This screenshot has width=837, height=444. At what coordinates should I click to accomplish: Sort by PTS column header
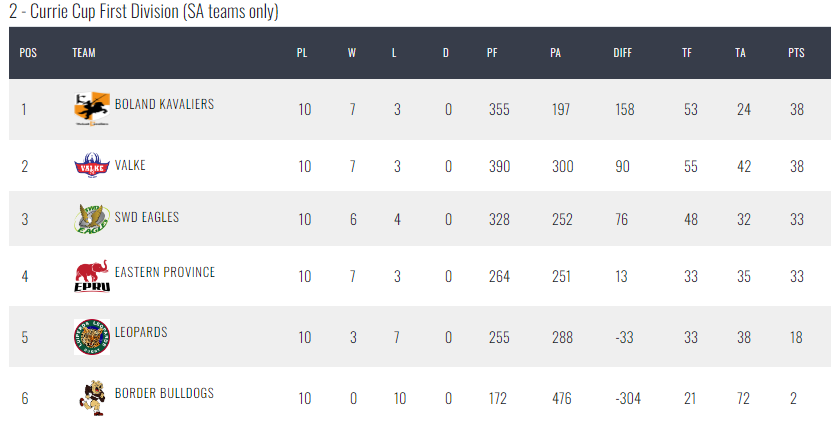[x=796, y=53]
